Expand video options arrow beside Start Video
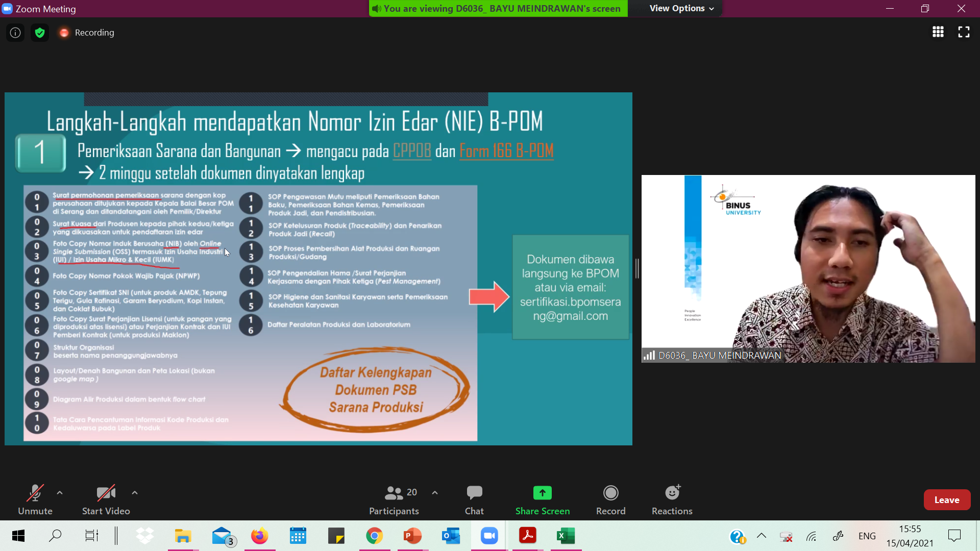 click(x=135, y=493)
